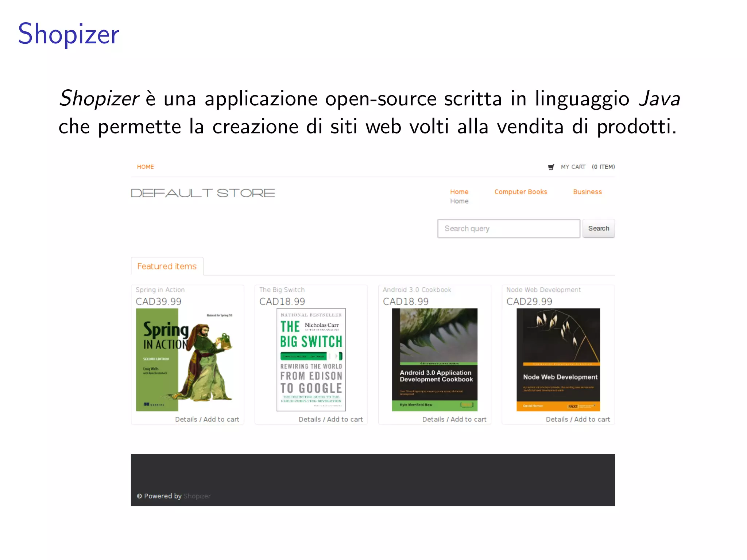Viewport: 747px width, 560px height.
Task: Open the Business category
Action: pos(587,192)
